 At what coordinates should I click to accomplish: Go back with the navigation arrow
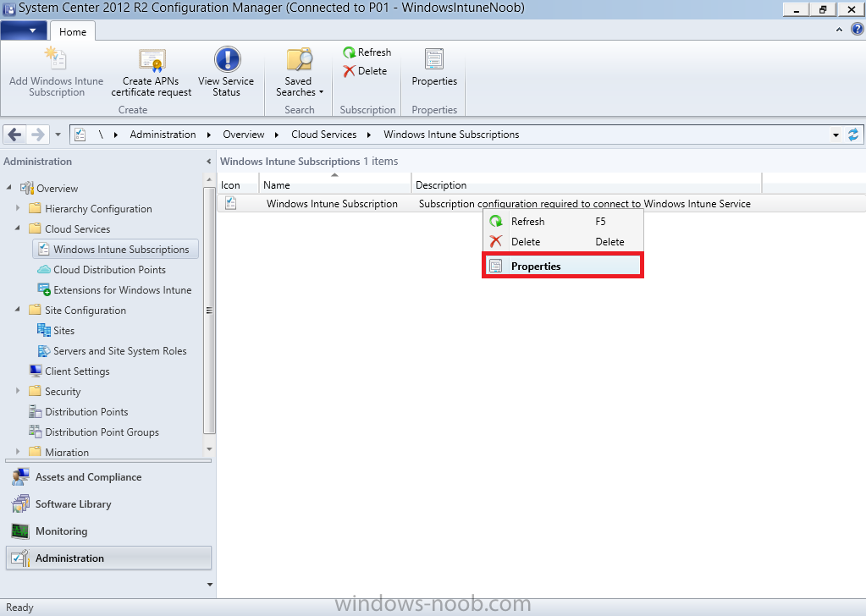[15, 135]
